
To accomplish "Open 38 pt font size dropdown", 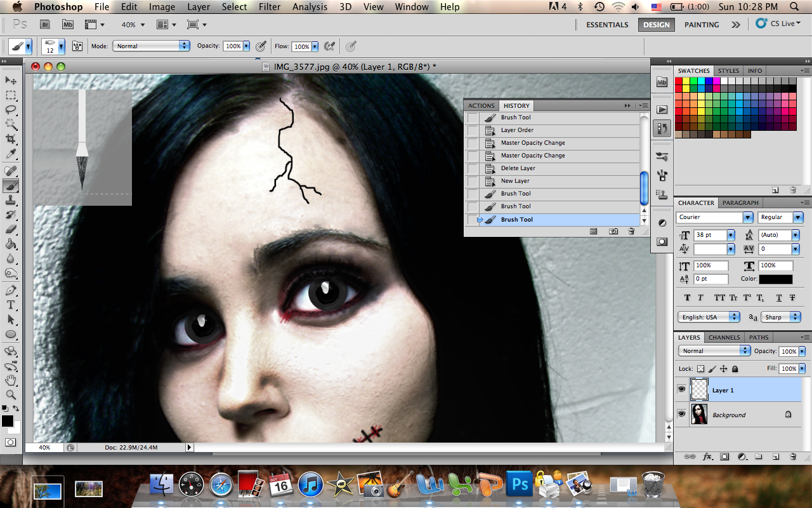I will click(x=731, y=235).
